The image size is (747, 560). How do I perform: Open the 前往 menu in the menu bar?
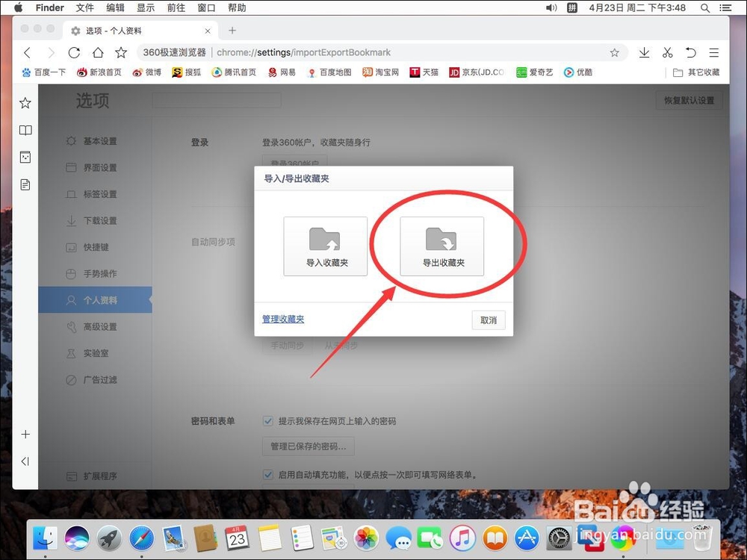coord(176,7)
